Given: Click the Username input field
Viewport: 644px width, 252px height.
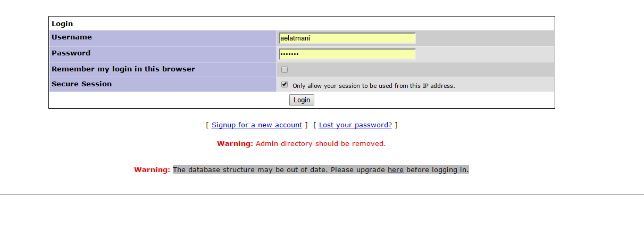Looking at the screenshot, I should pos(347,38).
